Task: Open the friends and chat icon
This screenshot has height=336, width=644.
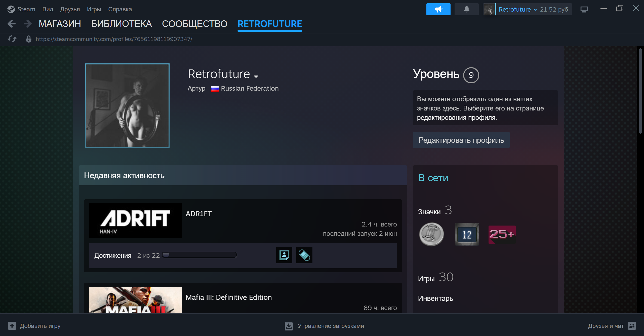Action: [x=632, y=326]
